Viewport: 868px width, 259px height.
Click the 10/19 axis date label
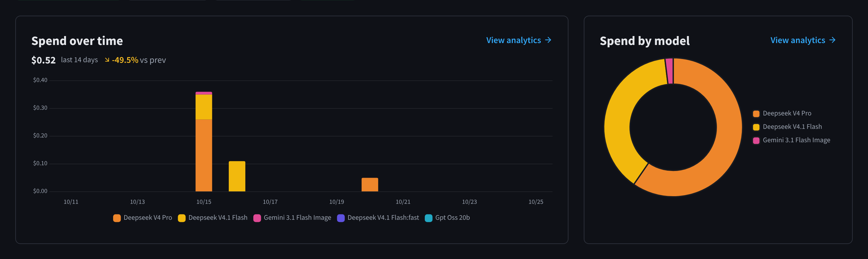coord(336,202)
